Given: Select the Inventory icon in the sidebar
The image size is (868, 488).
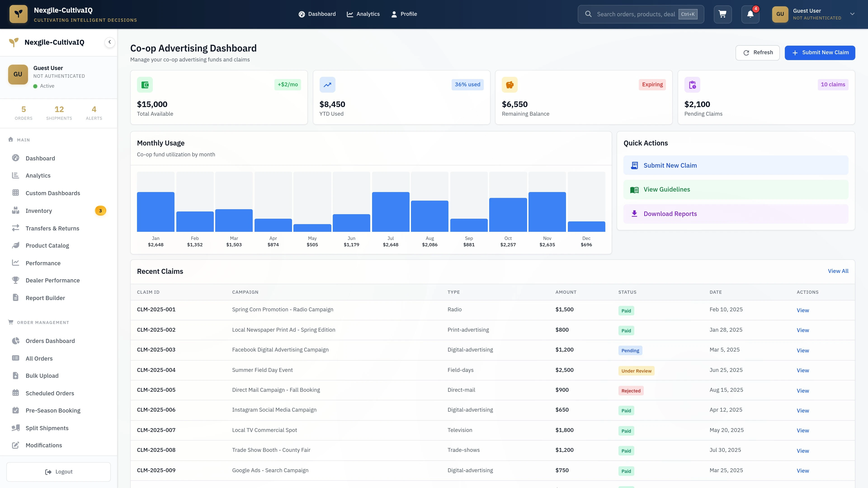Looking at the screenshot, I should [x=16, y=211].
